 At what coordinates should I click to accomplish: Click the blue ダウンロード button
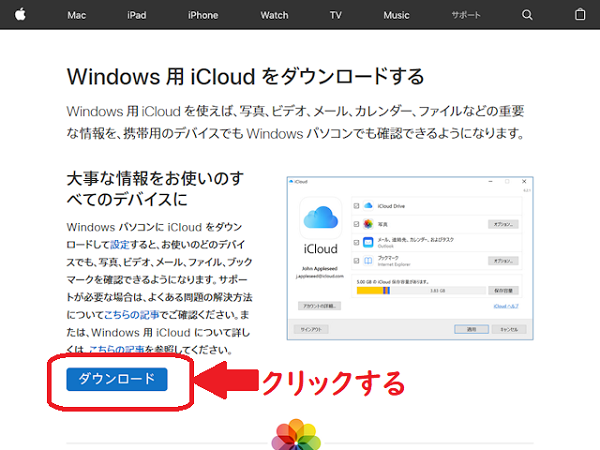coord(117,379)
